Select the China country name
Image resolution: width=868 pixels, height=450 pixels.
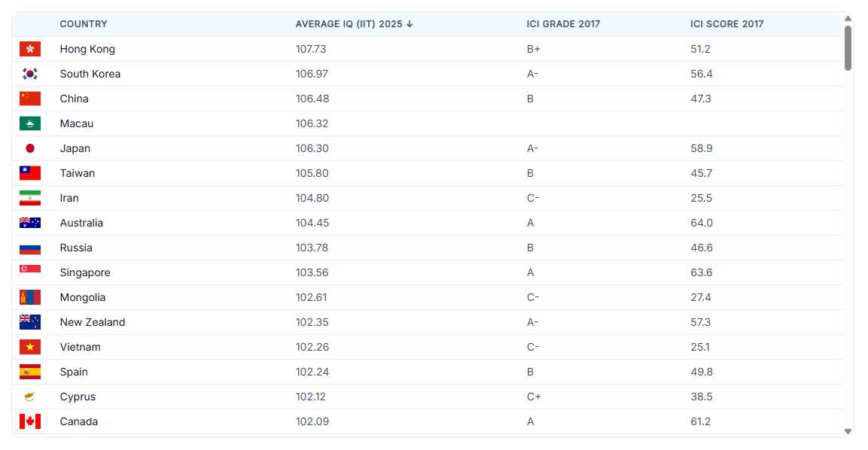click(x=75, y=99)
